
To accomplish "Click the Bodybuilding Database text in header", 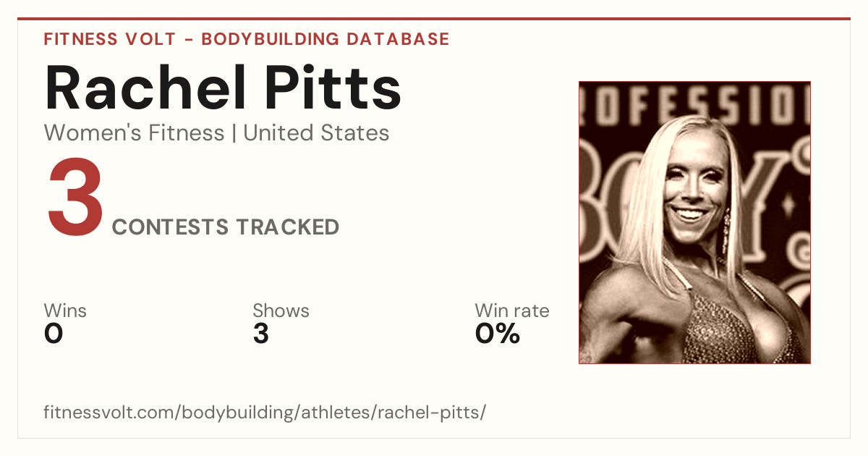I will [325, 39].
